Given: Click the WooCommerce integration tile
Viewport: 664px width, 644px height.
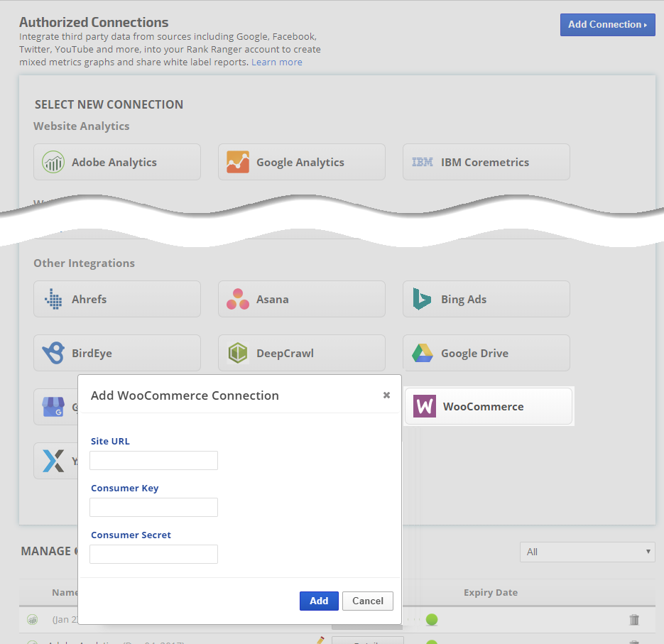Looking at the screenshot, I should click(x=489, y=406).
